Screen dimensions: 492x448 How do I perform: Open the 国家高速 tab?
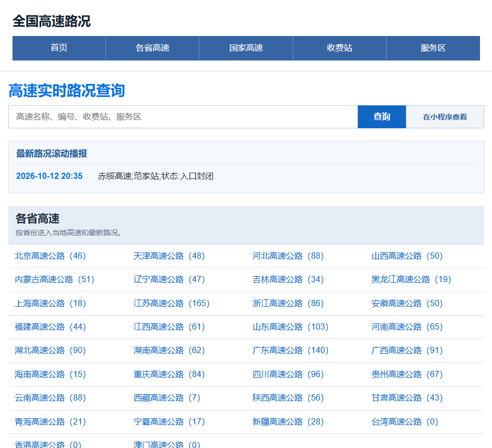tap(246, 48)
